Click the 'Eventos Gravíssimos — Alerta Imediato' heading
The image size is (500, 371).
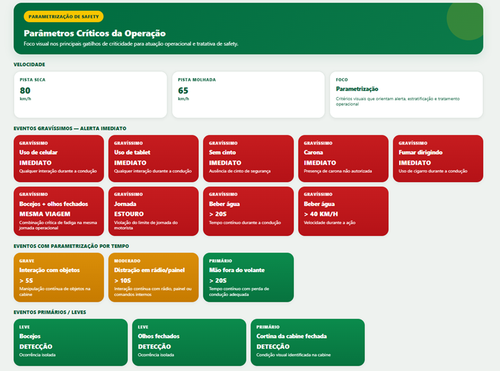[x=70, y=128]
